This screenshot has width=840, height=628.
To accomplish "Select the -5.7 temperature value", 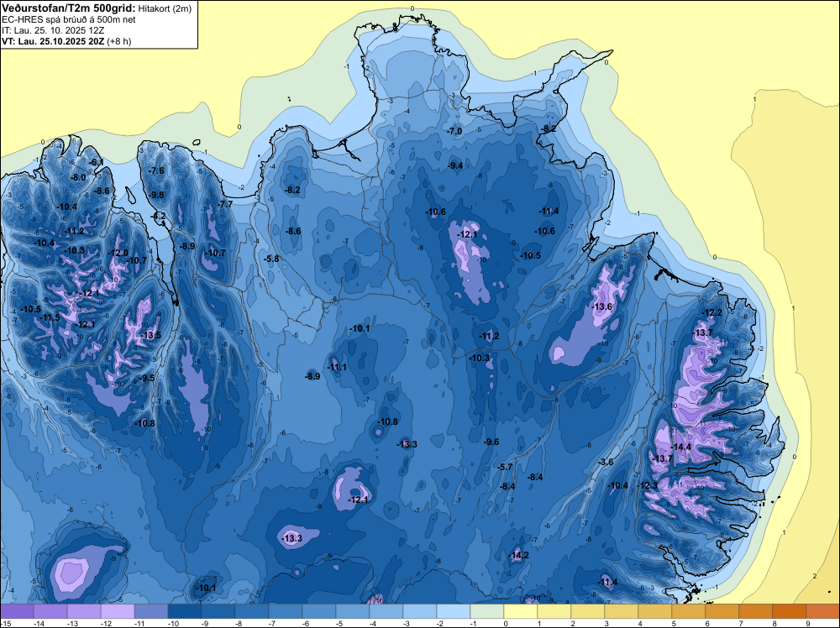I will tap(505, 467).
